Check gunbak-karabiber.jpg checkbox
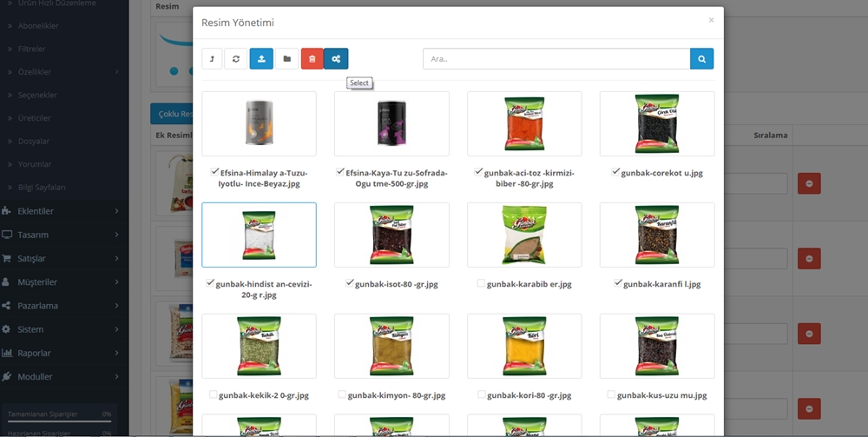868x437 pixels. (481, 283)
